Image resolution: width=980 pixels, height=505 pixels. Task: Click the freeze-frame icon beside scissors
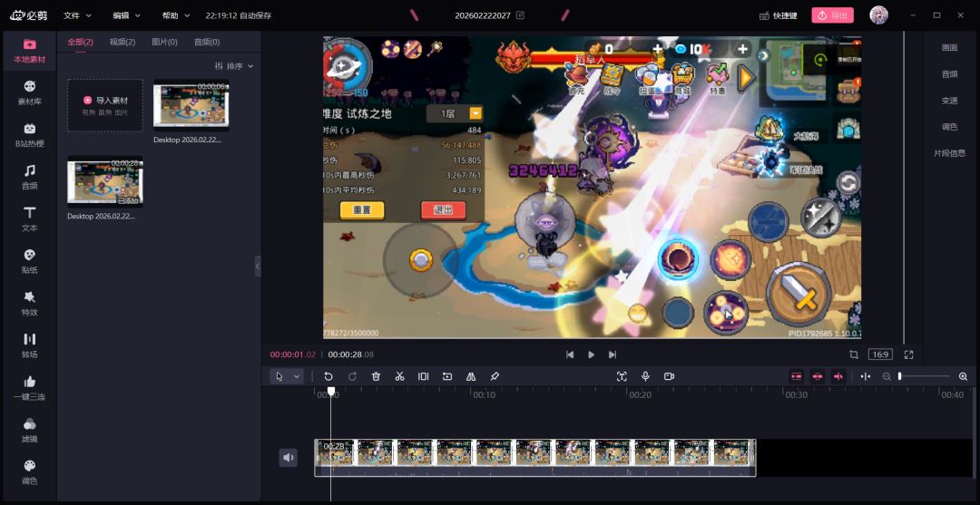pyautogui.click(x=423, y=376)
